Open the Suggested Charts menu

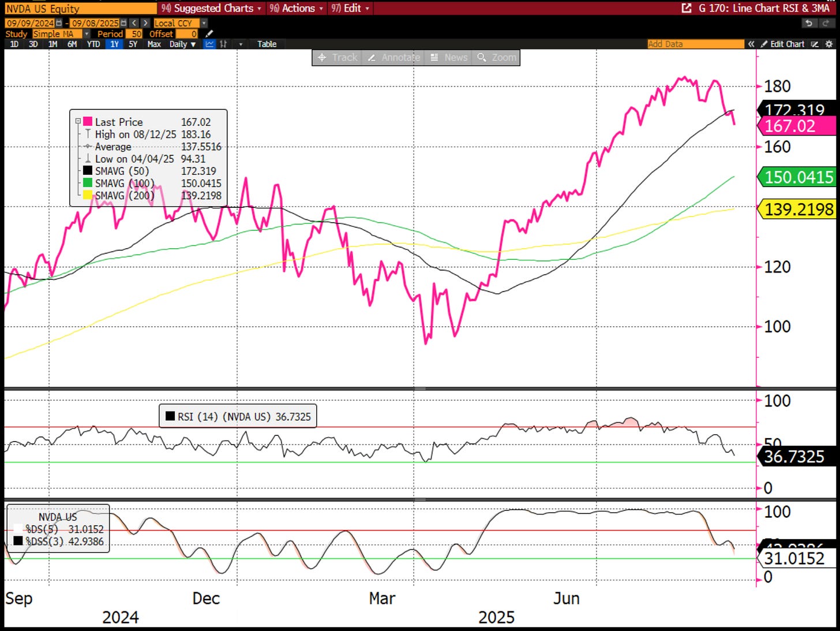[211, 8]
